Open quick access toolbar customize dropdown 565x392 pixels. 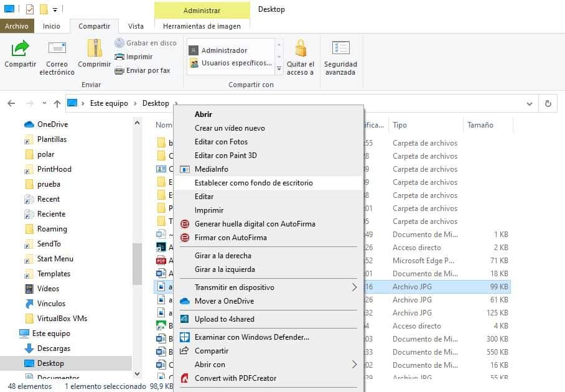pyautogui.click(x=55, y=10)
